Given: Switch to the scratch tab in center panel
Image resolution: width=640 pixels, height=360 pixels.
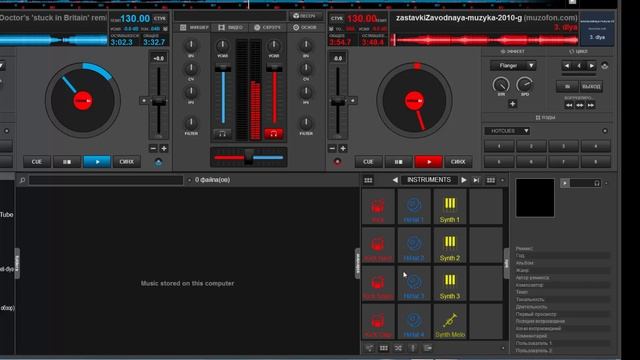Looking at the screenshot, I should (267, 27).
